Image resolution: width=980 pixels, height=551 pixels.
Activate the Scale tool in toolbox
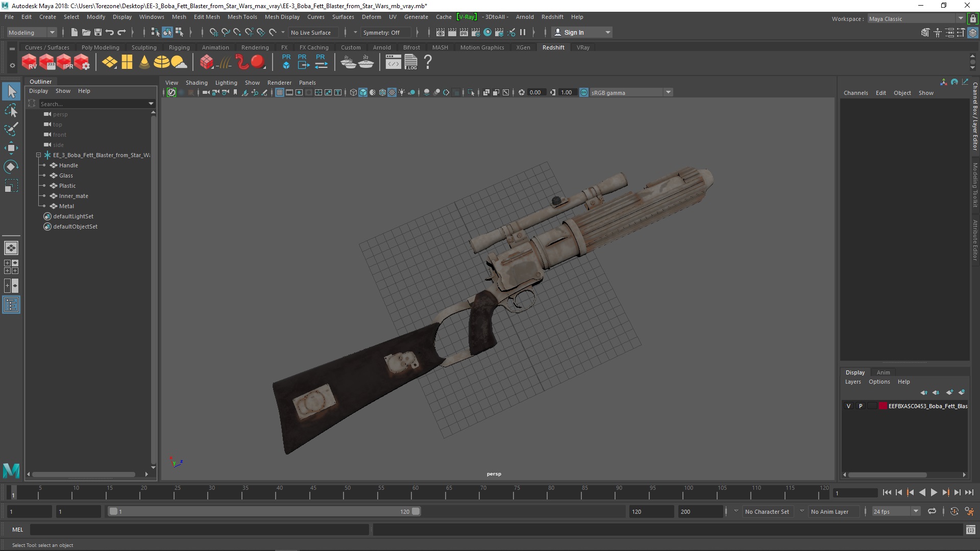click(11, 186)
